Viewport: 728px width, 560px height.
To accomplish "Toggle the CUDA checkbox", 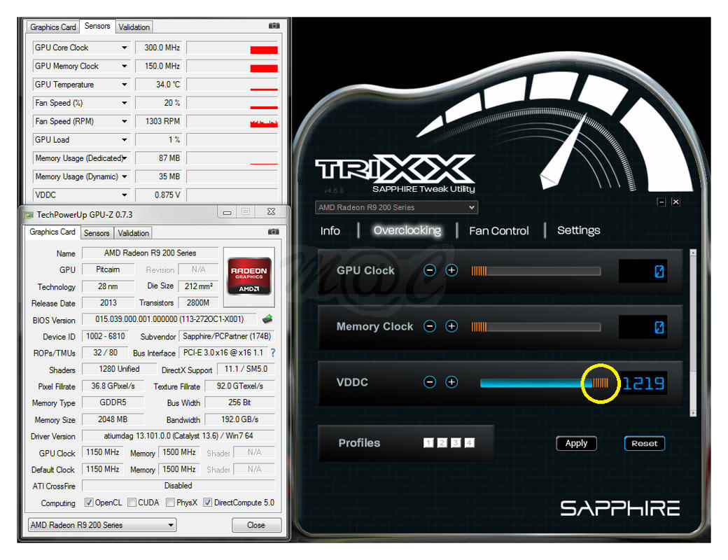I will coord(132,503).
